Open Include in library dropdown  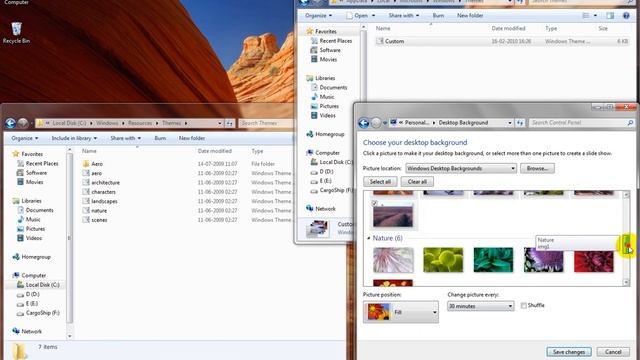tap(74, 138)
